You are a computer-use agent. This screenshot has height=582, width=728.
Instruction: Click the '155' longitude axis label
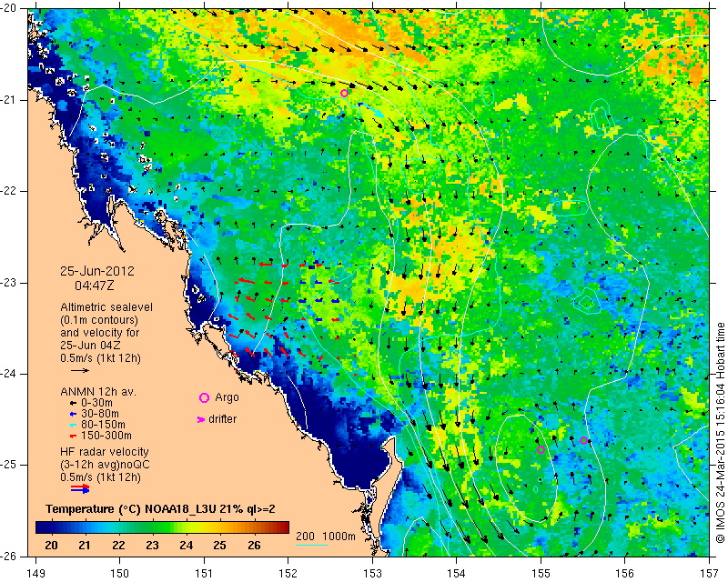(541, 575)
